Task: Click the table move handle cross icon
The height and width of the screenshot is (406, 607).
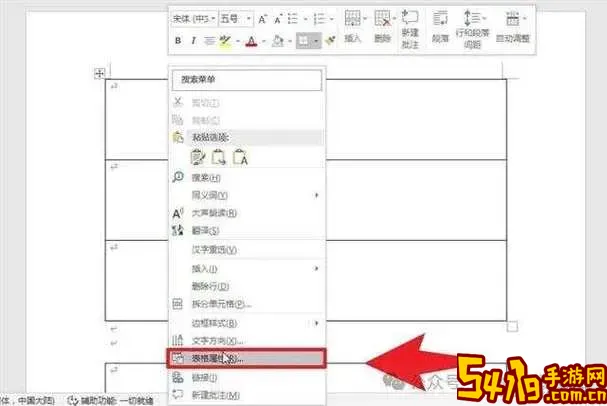Action: (99, 73)
